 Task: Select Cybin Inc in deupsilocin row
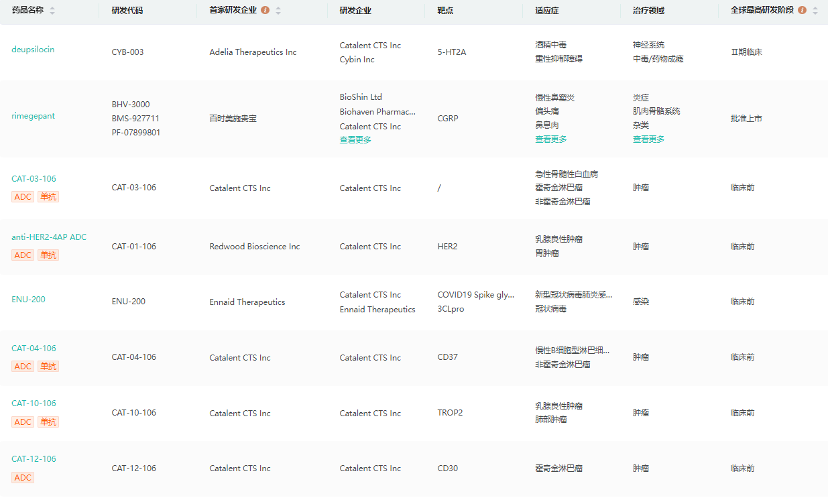point(357,60)
